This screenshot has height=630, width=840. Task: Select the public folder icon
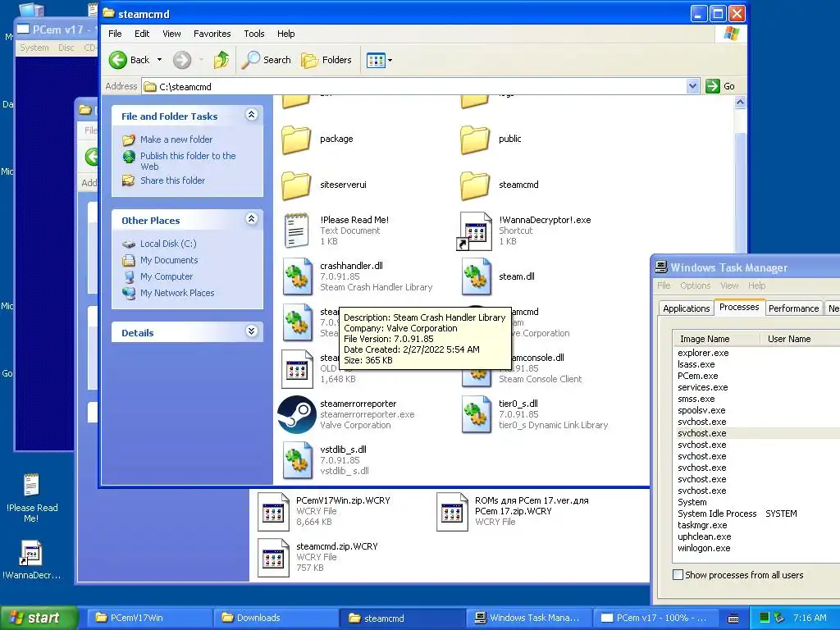475,139
